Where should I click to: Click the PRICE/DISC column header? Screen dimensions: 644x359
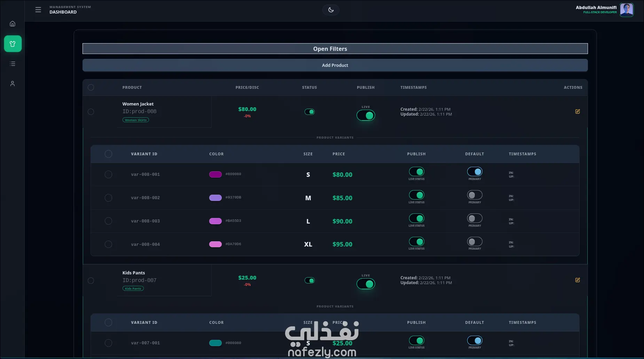[x=247, y=87]
